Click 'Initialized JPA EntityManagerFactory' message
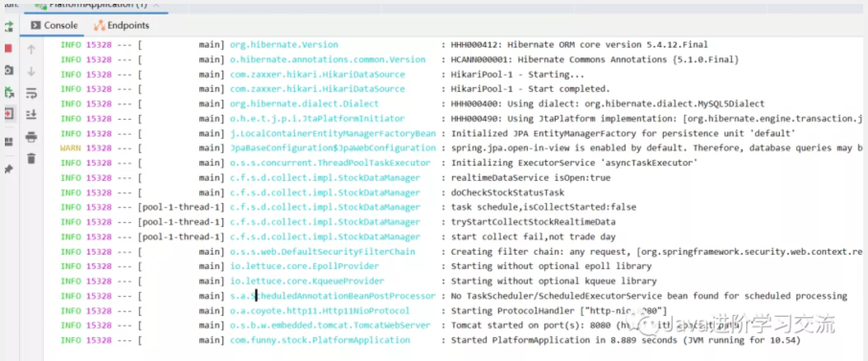 pos(624,133)
